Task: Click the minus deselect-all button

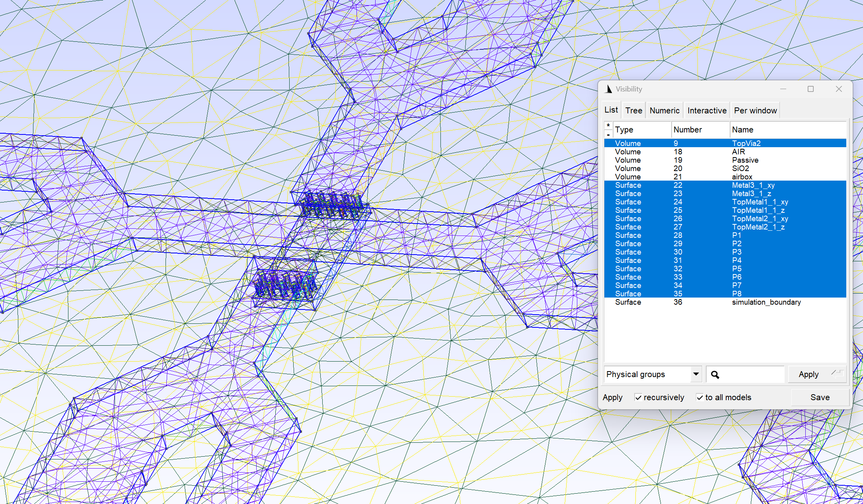Action: (608, 134)
